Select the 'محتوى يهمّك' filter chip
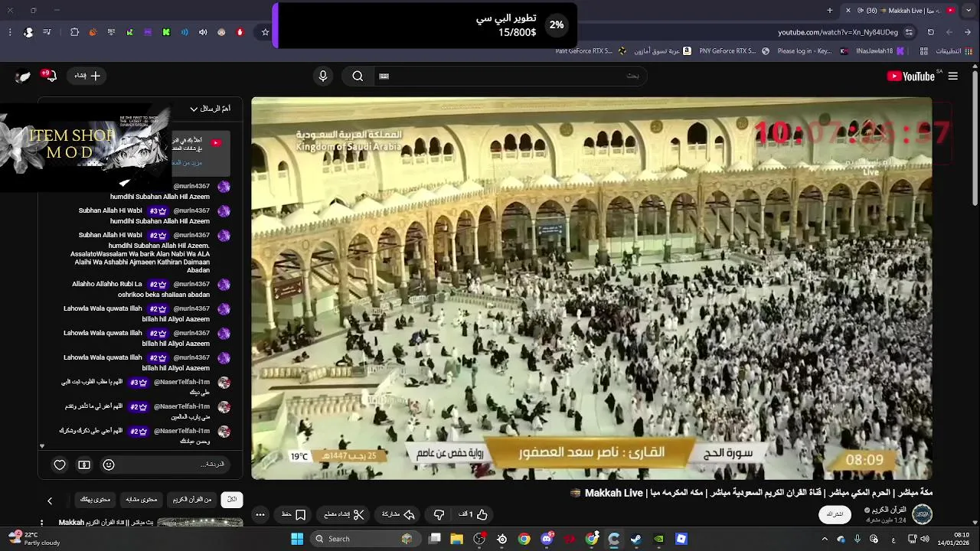 point(95,500)
